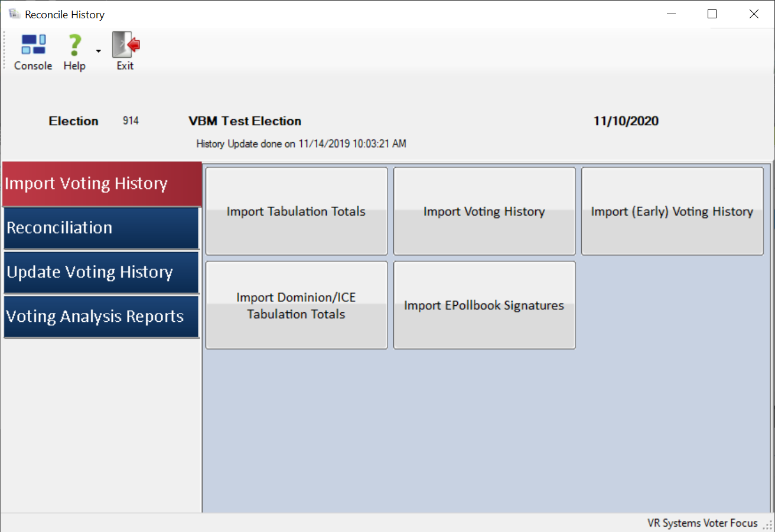Go to Voting Analysis Reports tab
The image size is (775, 532).
[102, 316]
